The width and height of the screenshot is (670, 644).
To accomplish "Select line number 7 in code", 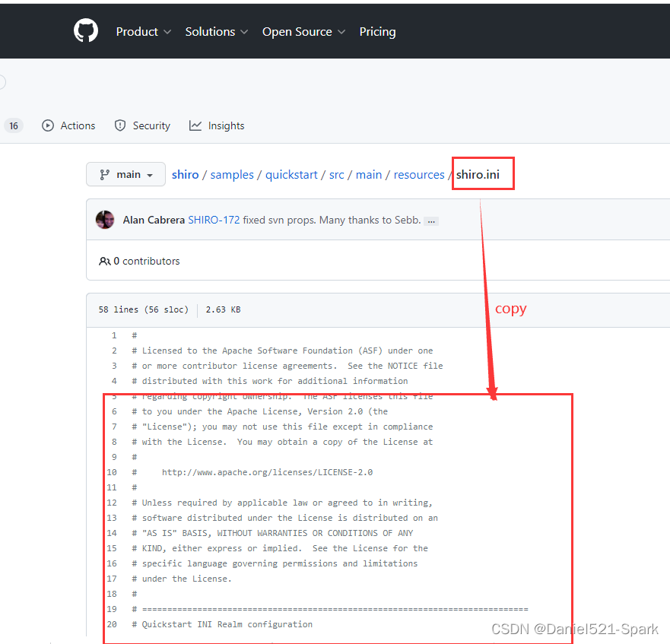I will pyautogui.click(x=114, y=427).
